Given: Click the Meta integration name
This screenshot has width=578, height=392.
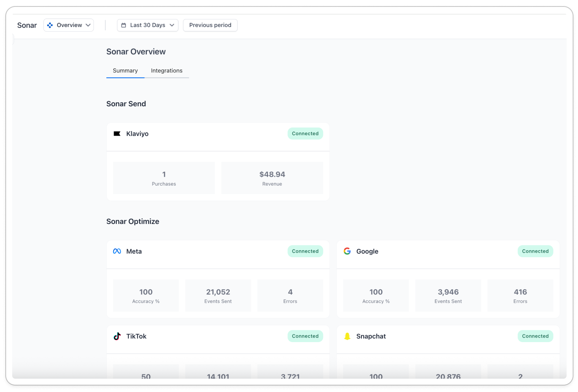Looking at the screenshot, I should coord(134,251).
